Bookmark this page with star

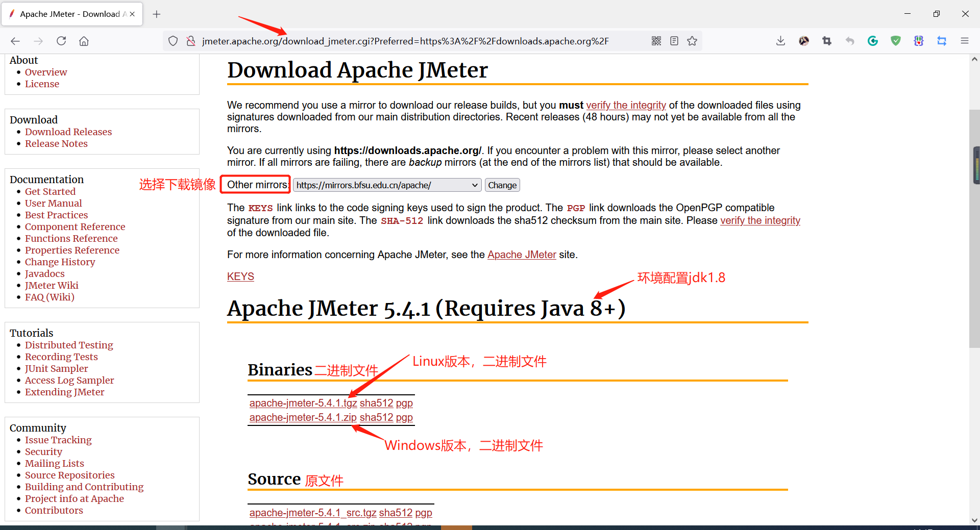[x=692, y=41]
